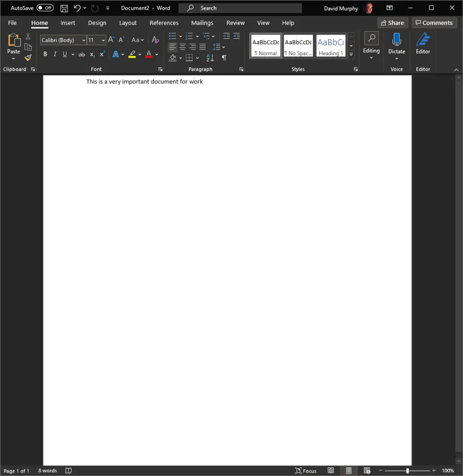Align text left
The image size is (463, 476).
click(172, 47)
